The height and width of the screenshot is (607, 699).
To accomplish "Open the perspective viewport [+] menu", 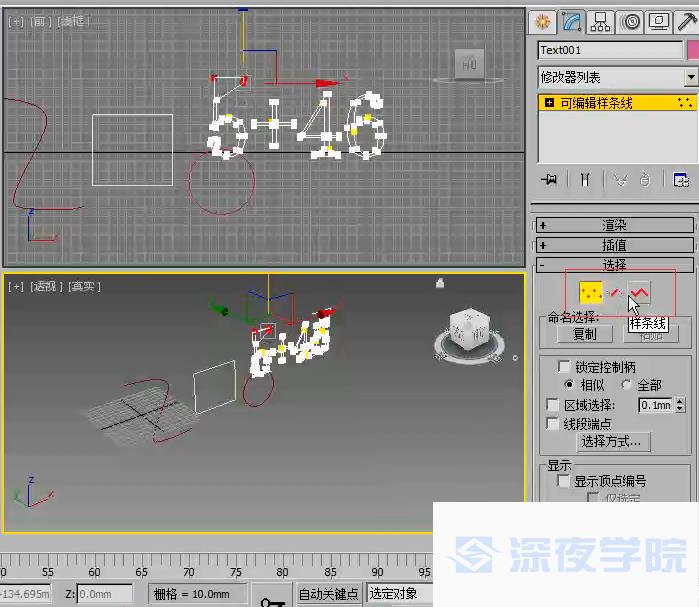I will point(16,286).
